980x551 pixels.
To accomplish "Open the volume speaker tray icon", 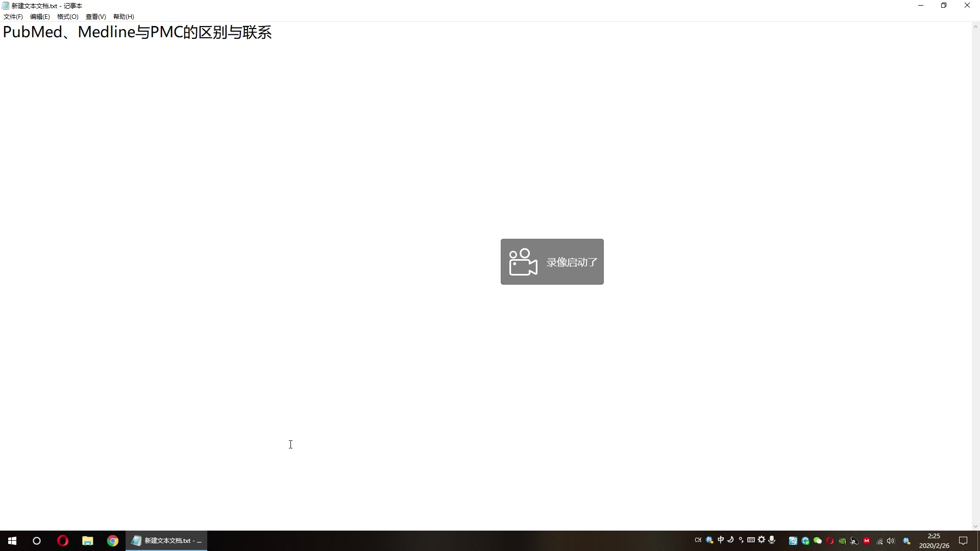I will click(891, 541).
